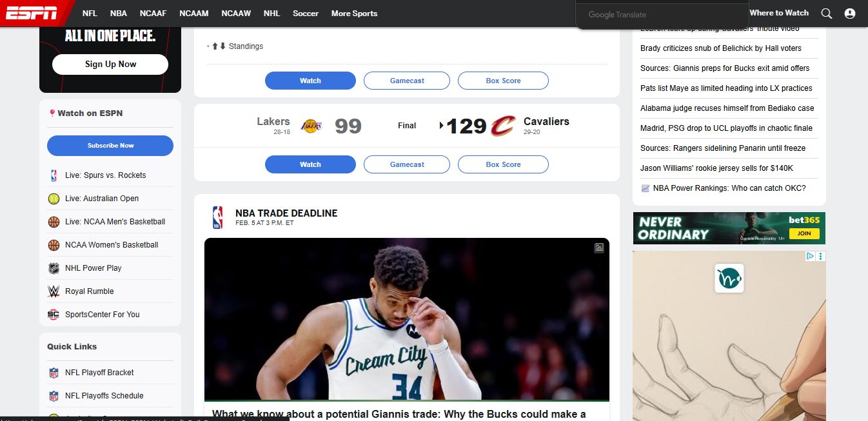Click the NBA logo beside Trade Deadline
868x421 pixels.
click(217, 217)
